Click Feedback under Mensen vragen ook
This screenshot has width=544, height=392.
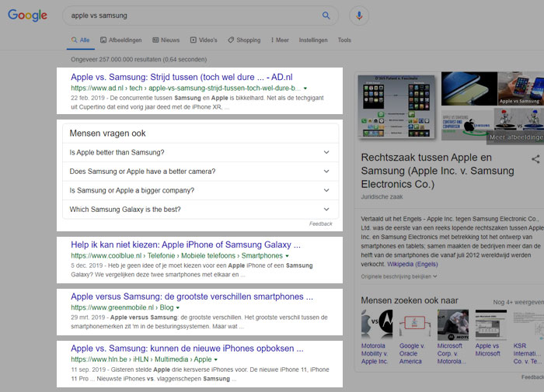[320, 224]
